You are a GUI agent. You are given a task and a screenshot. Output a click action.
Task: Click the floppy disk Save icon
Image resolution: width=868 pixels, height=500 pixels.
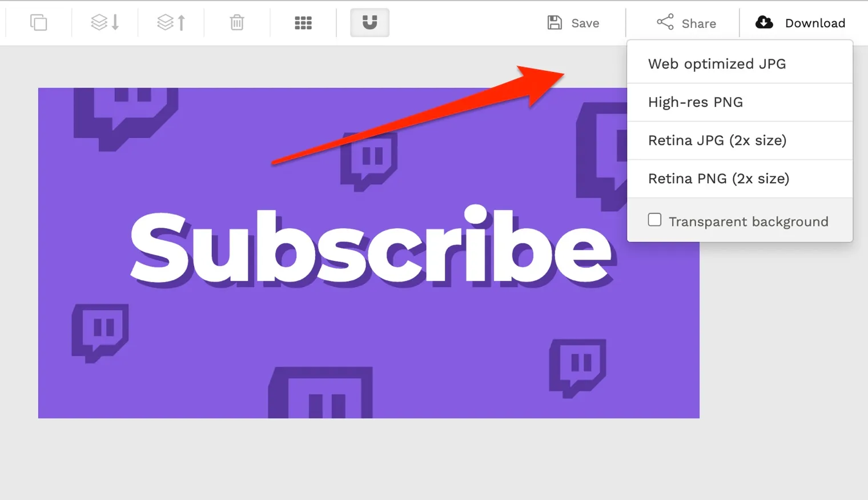point(554,22)
